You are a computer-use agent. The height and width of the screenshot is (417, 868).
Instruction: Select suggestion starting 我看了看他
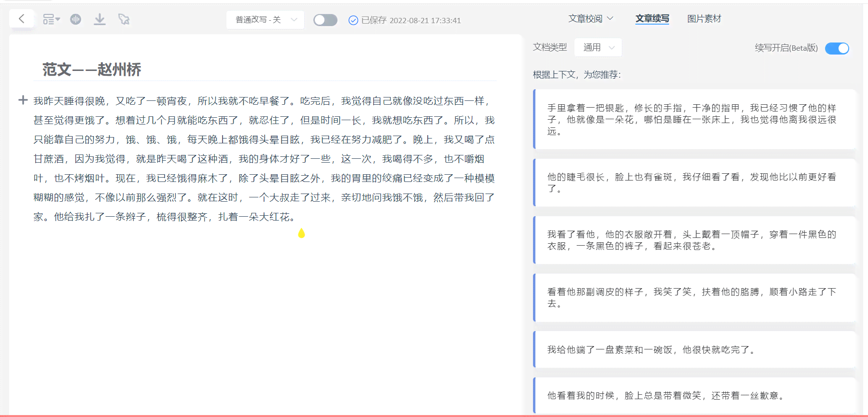[694, 240]
